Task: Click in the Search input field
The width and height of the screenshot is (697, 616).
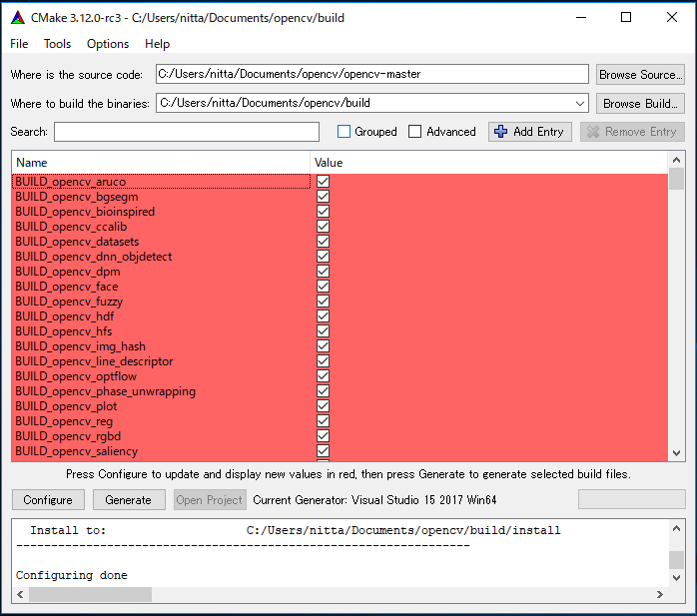Action: (x=187, y=132)
